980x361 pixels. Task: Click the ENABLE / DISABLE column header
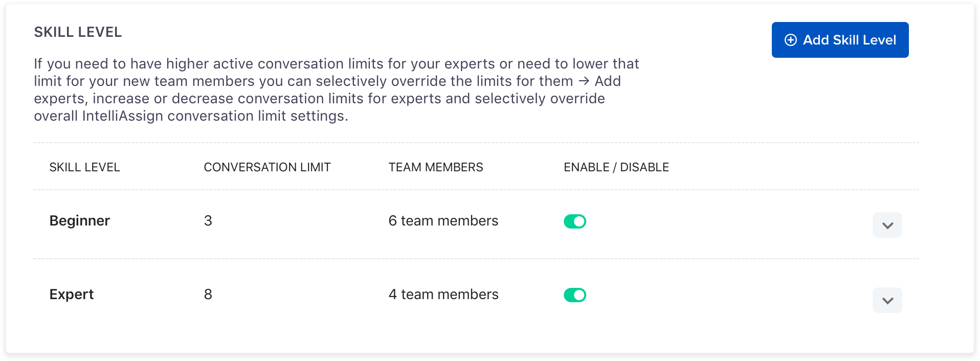616,167
